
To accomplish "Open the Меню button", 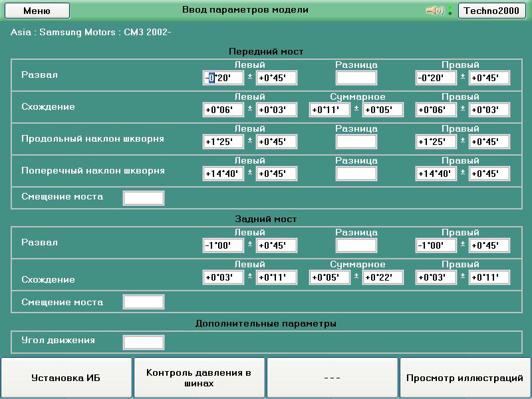I will 37,11.
